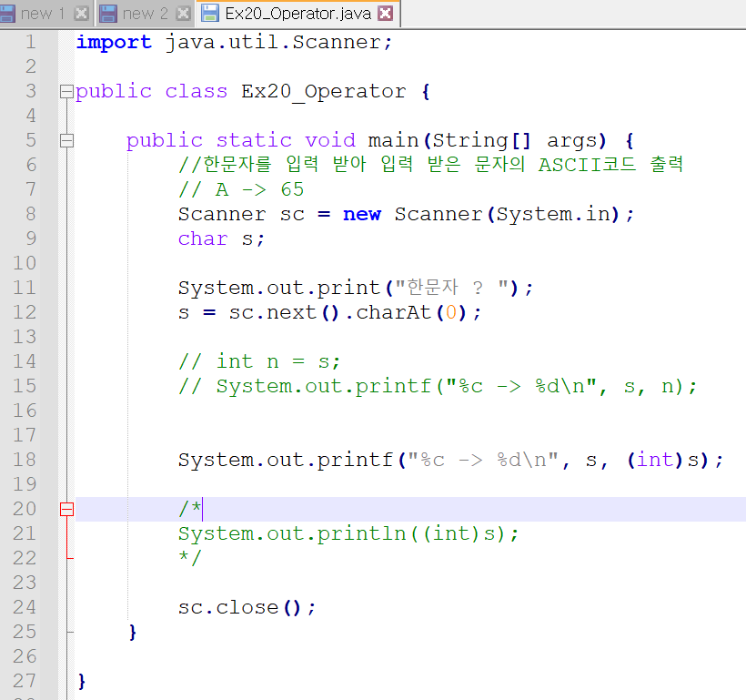Select the Ex20_Operator.java tab
This screenshot has width=746, height=700.
pyautogui.click(x=297, y=14)
